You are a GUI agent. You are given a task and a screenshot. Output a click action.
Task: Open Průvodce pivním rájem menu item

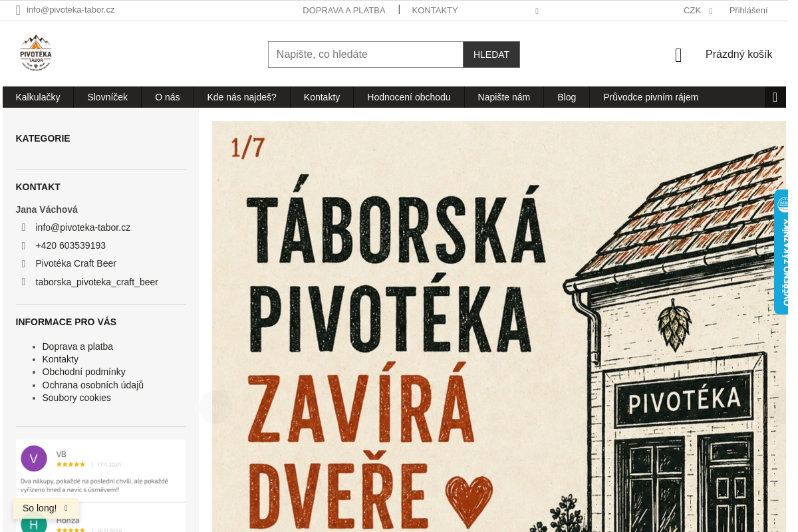(x=651, y=97)
